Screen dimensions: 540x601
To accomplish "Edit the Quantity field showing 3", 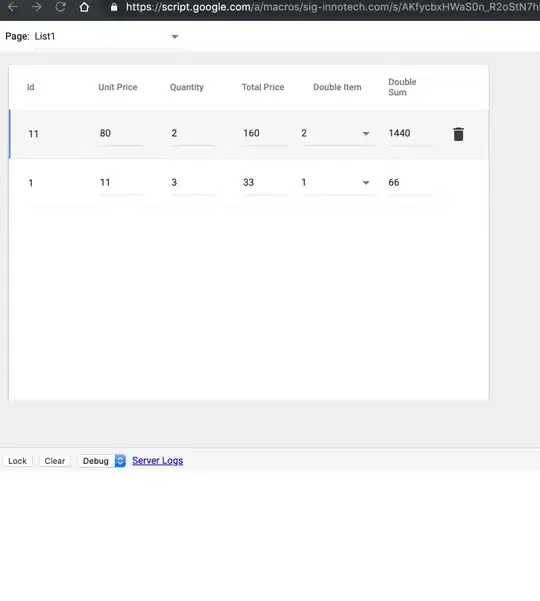I will (194, 182).
